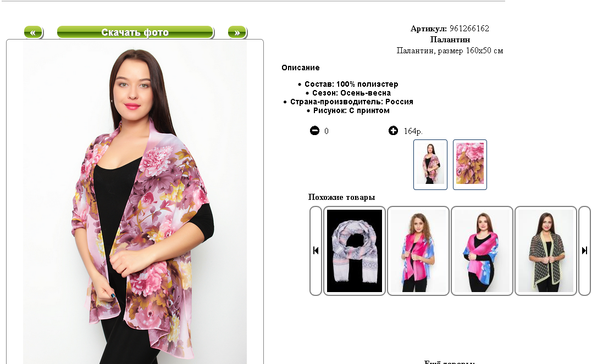Open the dark polka dot scarf product
This screenshot has height=364, width=614.
(546, 250)
